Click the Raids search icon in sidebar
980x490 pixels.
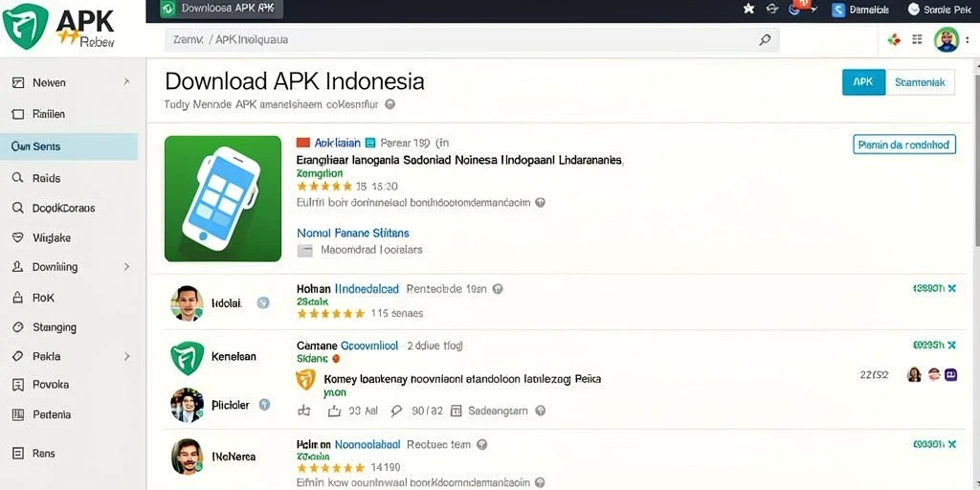coord(18,178)
